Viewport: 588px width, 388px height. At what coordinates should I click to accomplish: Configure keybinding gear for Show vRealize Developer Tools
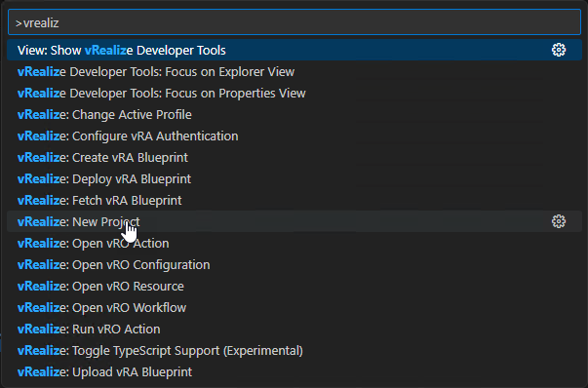559,50
